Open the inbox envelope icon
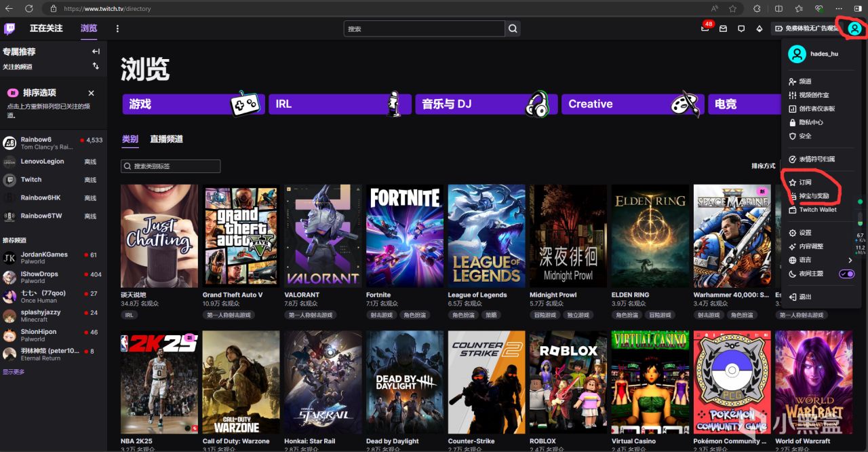The height and width of the screenshot is (452, 868). (x=723, y=29)
